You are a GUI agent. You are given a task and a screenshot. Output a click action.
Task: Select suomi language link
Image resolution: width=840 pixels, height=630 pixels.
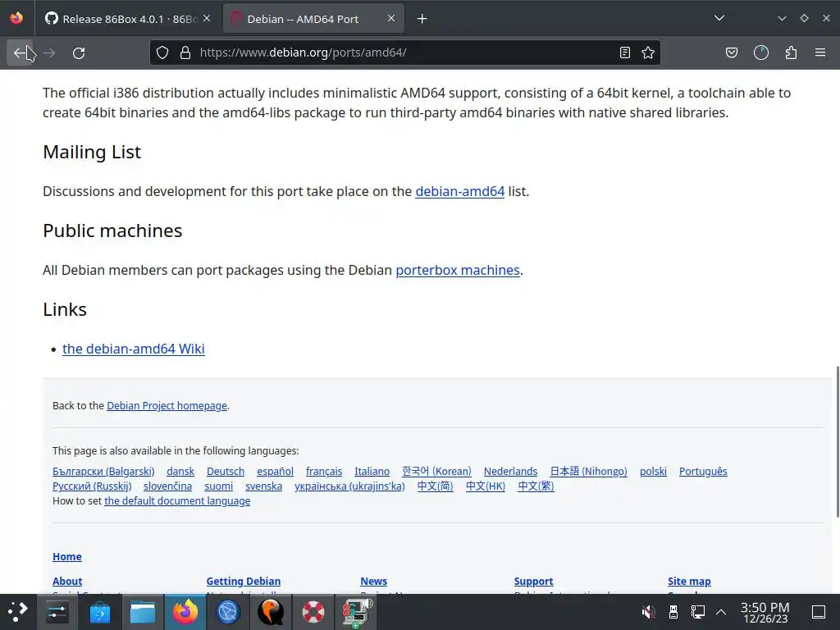(218, 486)
